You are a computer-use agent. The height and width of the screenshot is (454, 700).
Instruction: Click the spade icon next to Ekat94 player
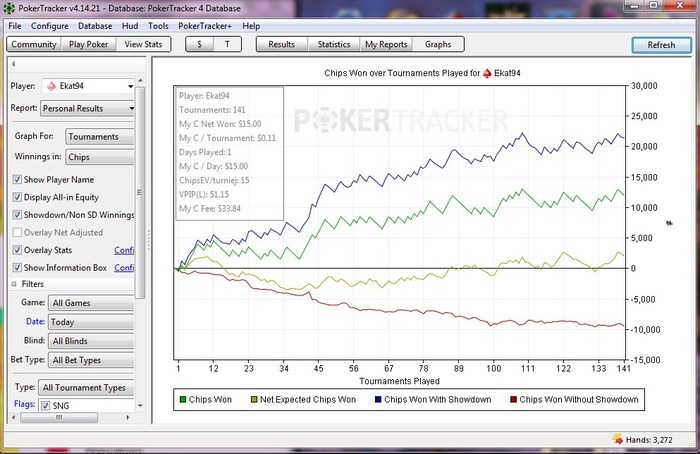[x=52, y=86]
